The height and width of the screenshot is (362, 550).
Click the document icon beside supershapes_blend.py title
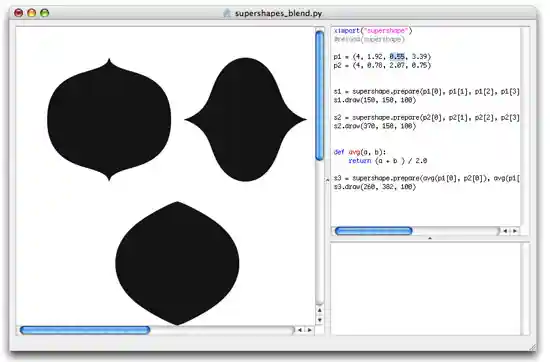point(227,13)
